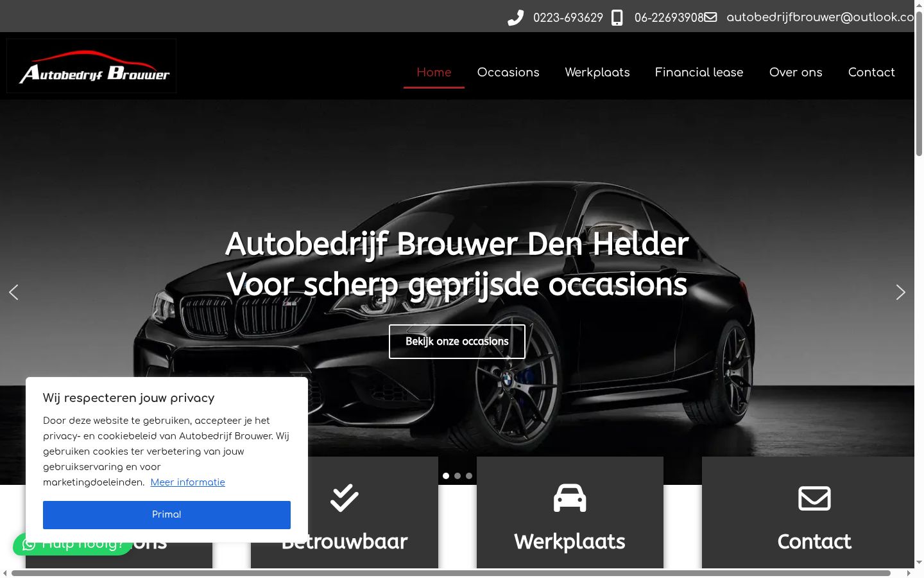Click the car icon above Werkplaats
This screenshot has width=924, height=578.
coord(570,498)
